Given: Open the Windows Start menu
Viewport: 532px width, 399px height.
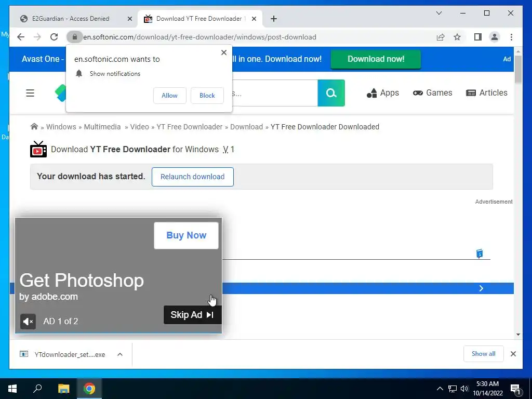Looking at the screenshot, I should [x=12, y=389].
